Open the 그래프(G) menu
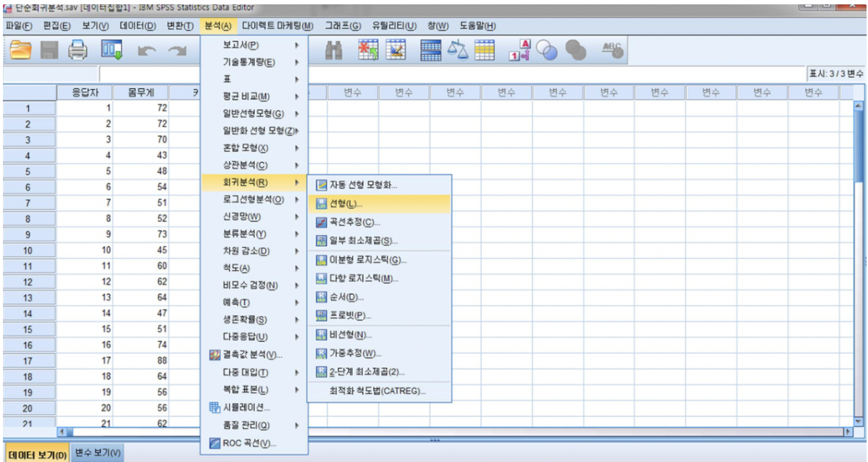Viewport: 868px width, 462px height. [x=343, y=26]
